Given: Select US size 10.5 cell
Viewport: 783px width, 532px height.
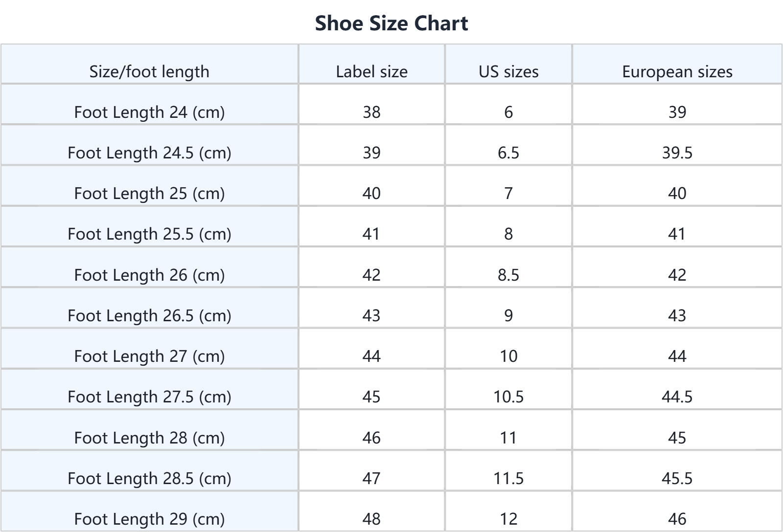Looking at the screenshot, I should tap(508, 397).
